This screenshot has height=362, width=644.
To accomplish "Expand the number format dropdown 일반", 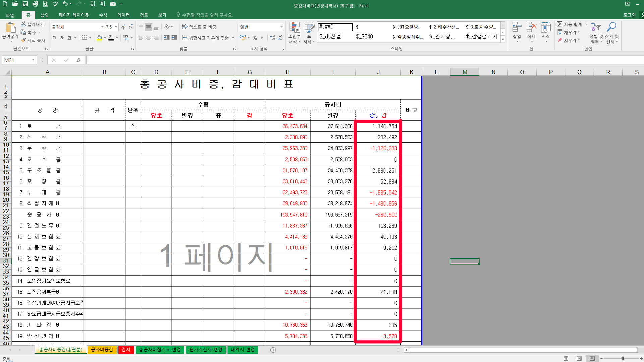I will coord(281,27).
